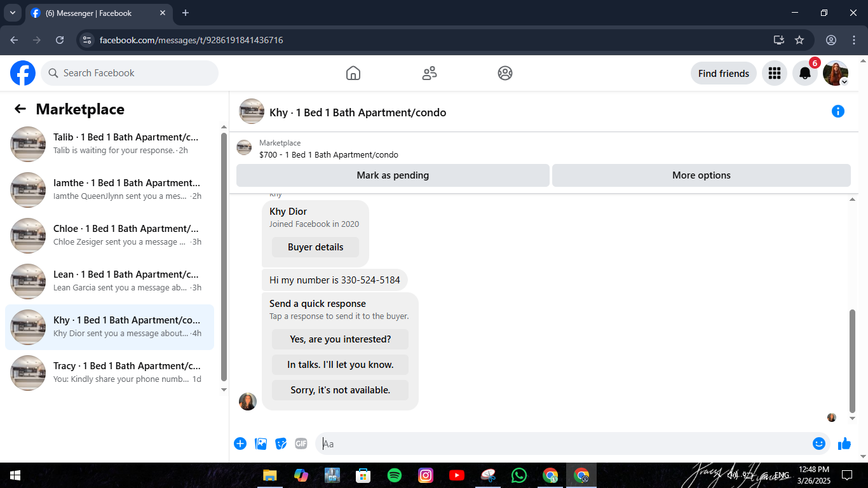
Task: Click the Marketplace listing thumbnail below the header
Action: (244, 147)
